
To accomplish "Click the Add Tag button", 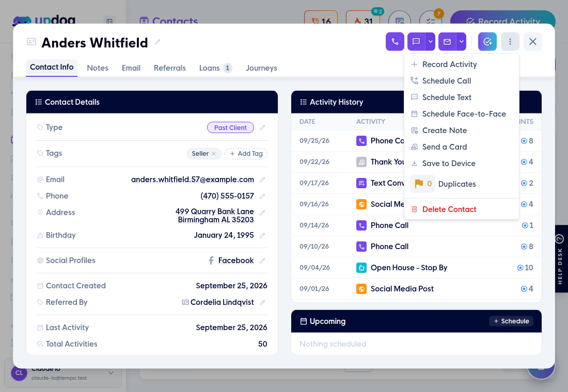I will point(246,154).
